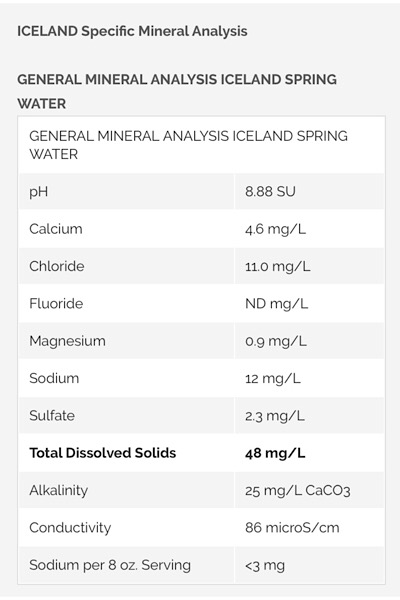Select the Calcium row label
Image resolution: width=400 pixels, height=600 pixels.
click(56, 229)
